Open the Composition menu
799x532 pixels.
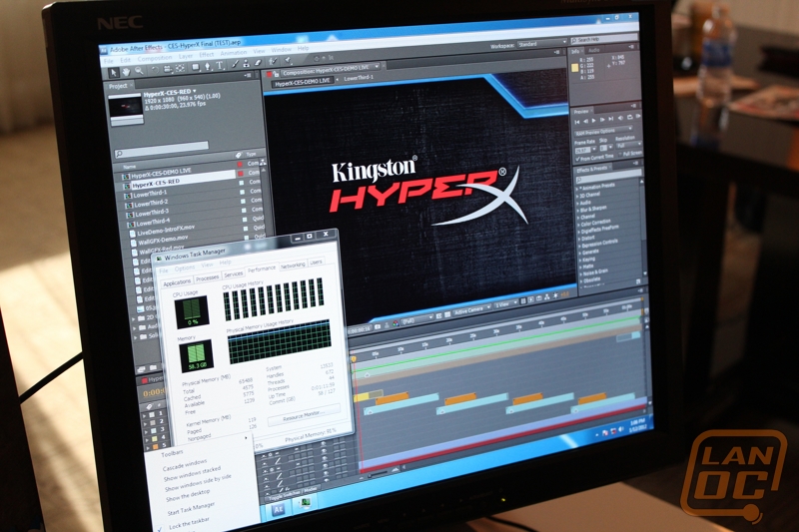point(155,59)
